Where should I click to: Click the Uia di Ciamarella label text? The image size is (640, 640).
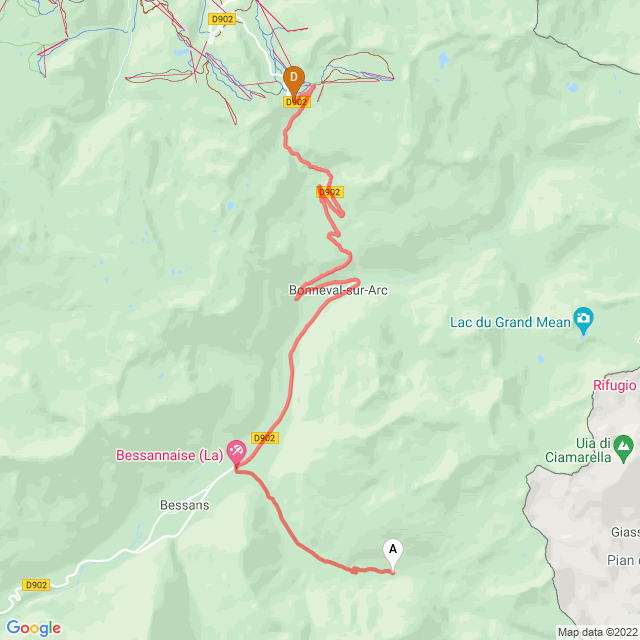578,450
